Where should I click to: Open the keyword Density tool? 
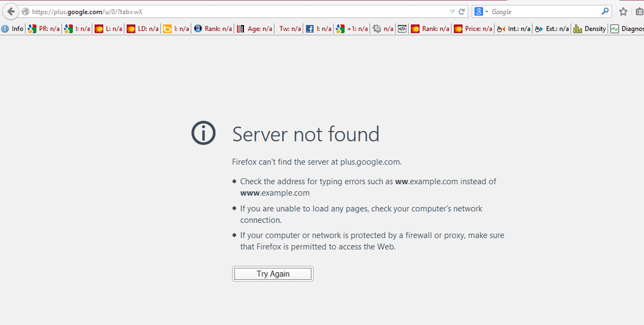coord(590,29)
